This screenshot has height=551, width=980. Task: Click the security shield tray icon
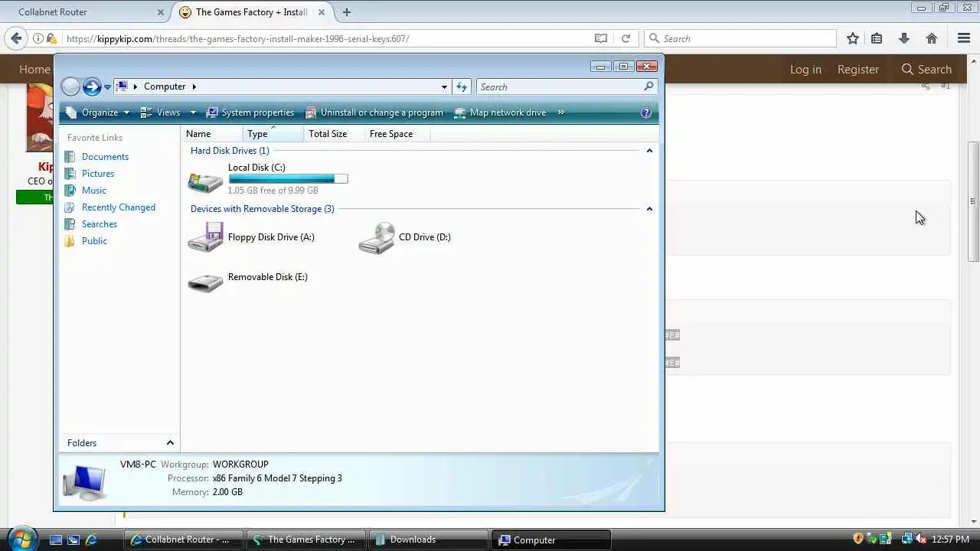pos(858,540)
